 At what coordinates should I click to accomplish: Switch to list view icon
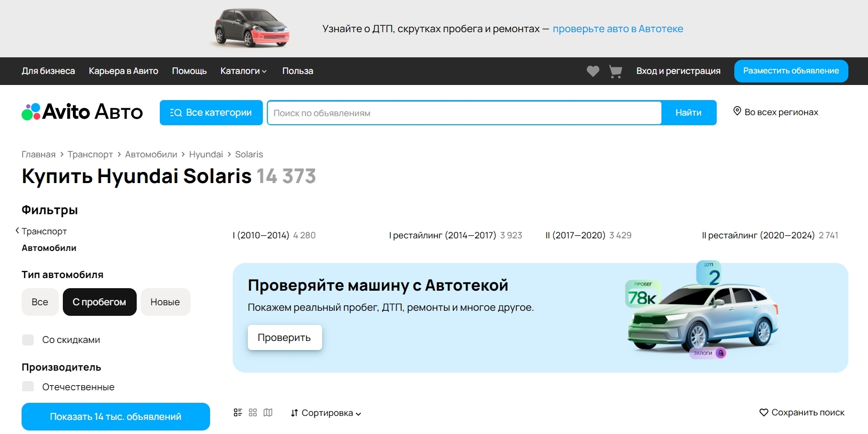click(238, 412)
